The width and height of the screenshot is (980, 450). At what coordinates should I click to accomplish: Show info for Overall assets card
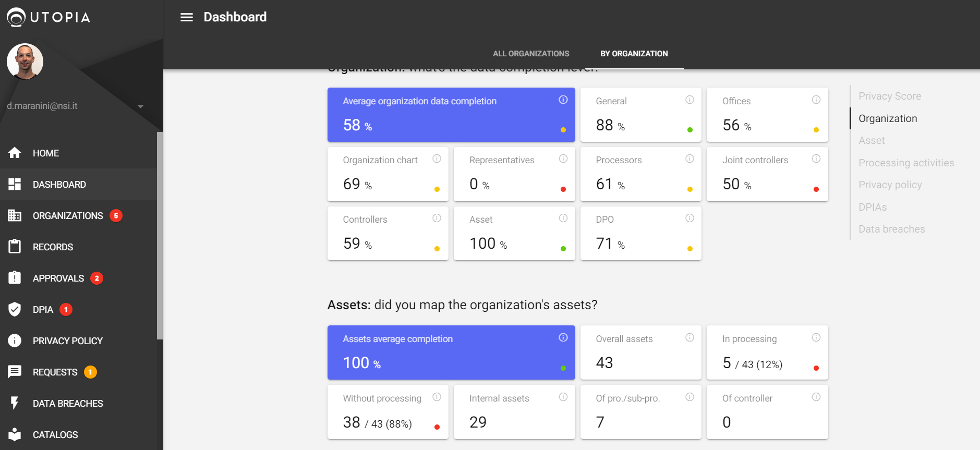(689, 337)
